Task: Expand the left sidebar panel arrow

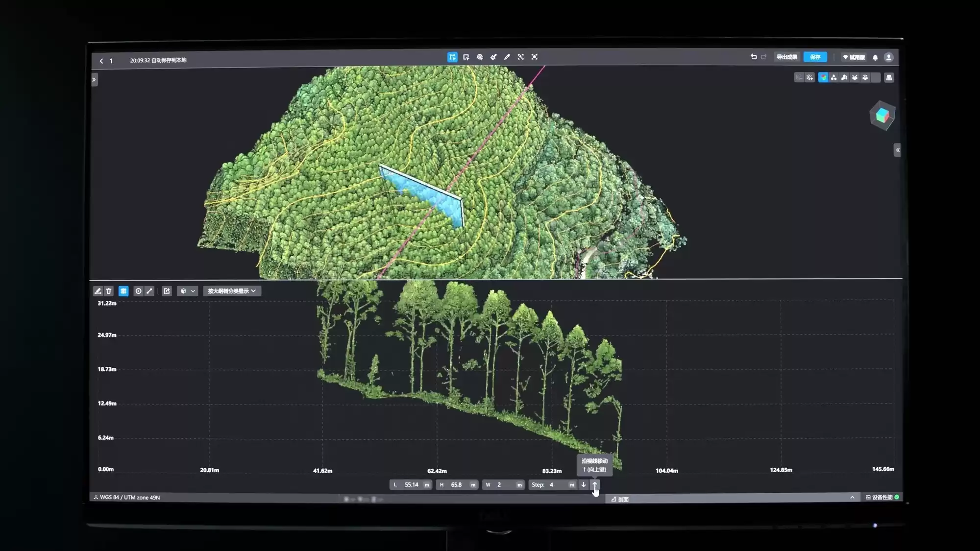Action: pyautogui.click(x=94, y=79)
